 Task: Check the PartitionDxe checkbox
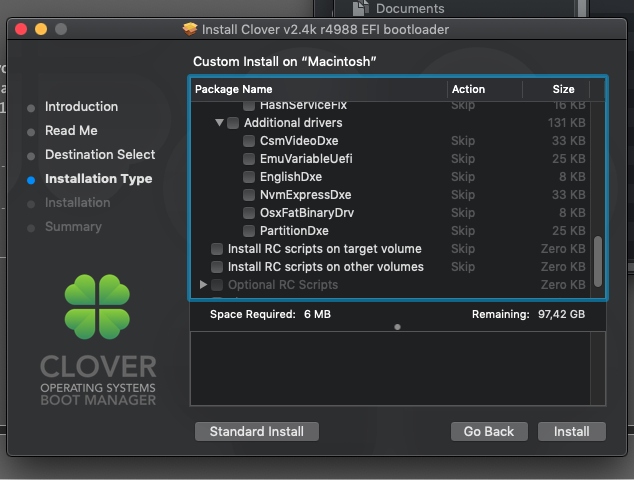249,231
